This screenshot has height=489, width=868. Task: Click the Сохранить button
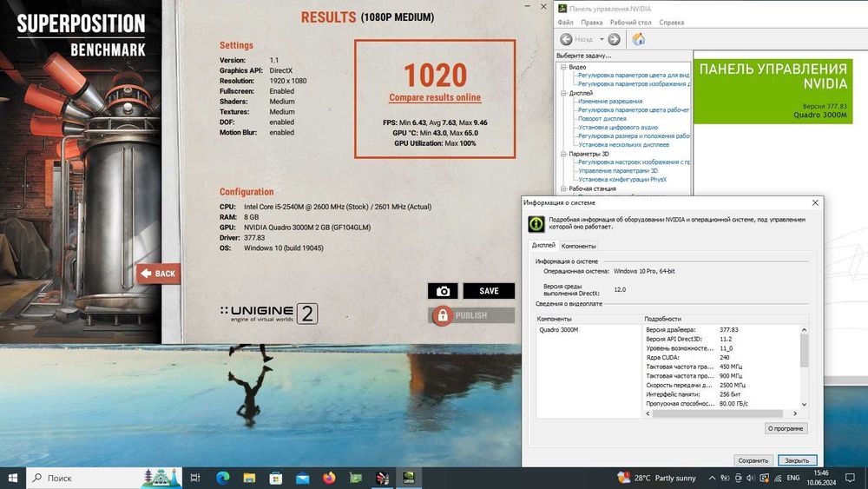[x=753, y=460]
